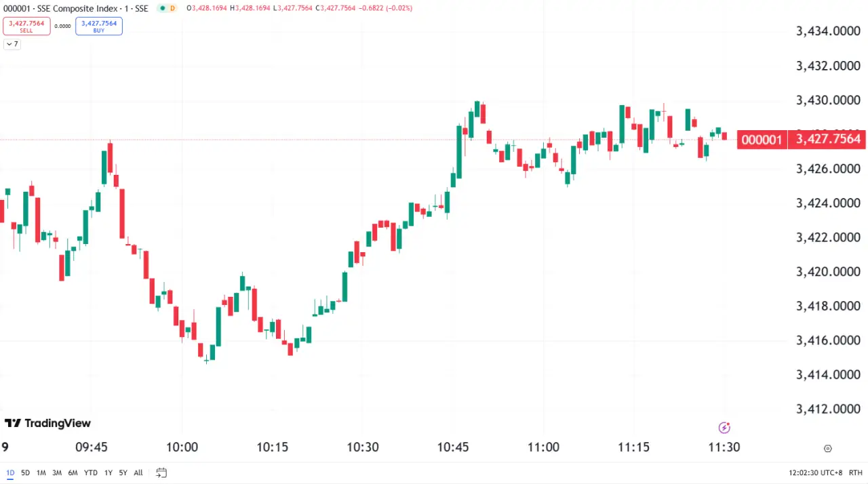
Task: Open the 12:02:30 UTC+8 timezone menu
Action: pos(814,472)
